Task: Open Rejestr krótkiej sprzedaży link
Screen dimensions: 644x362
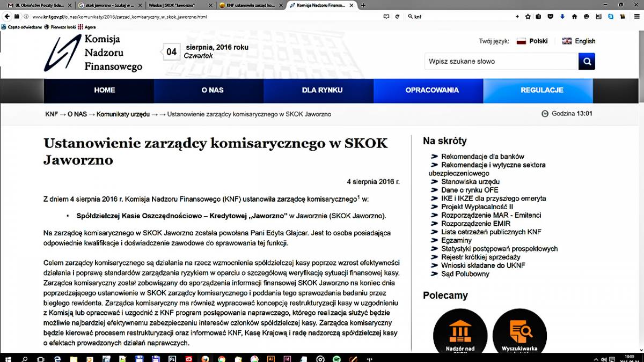Action: (x=481, y=257)
